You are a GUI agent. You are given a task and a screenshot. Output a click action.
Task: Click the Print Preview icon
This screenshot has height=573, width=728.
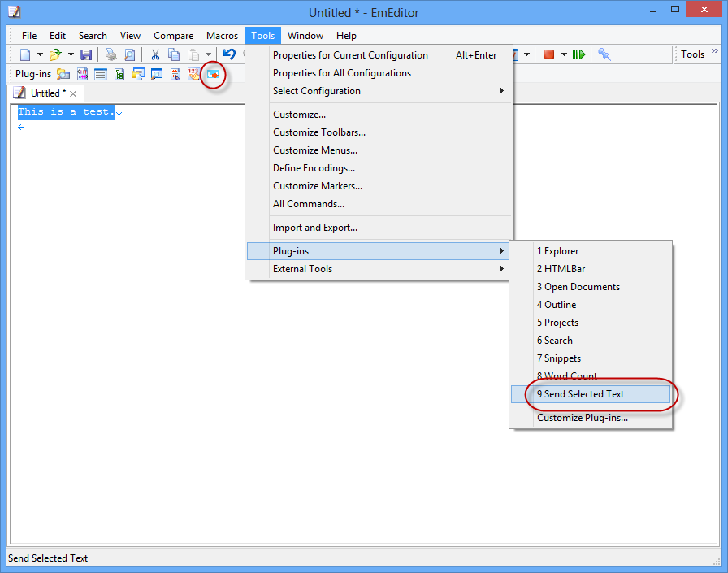click(130, 54)
